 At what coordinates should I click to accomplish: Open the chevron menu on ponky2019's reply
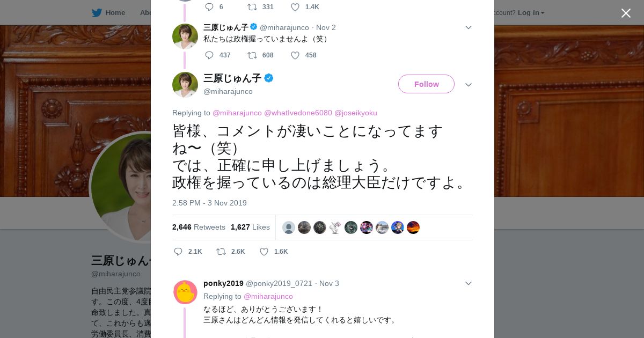[x=469, y=283]
